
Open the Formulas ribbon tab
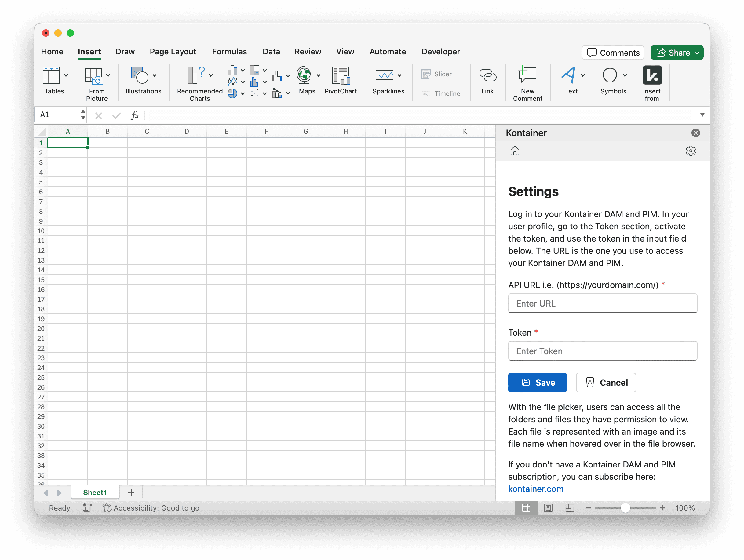[x=229, y=52]
